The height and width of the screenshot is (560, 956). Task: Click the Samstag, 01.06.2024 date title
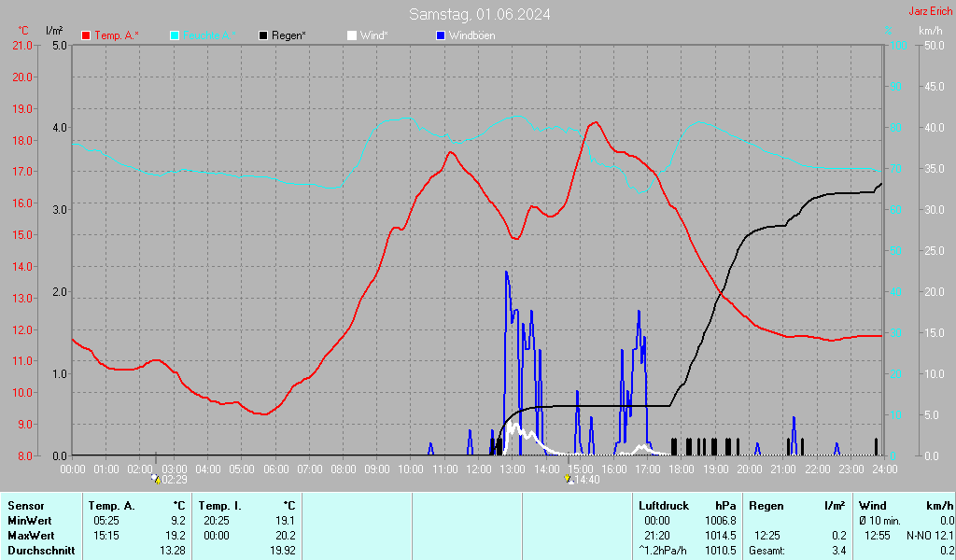(479, 14)
